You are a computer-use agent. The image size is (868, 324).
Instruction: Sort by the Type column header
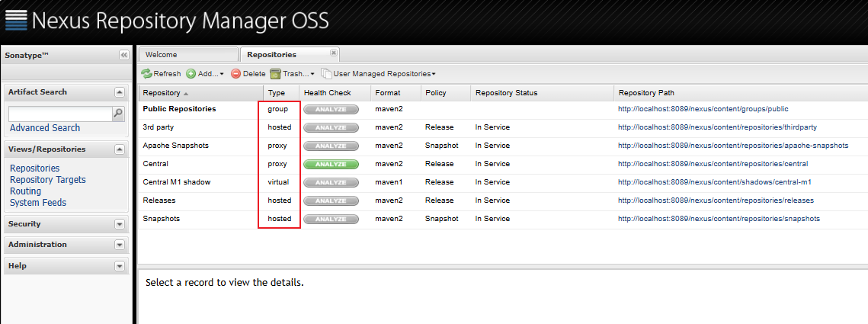click(x=281, y=93)
